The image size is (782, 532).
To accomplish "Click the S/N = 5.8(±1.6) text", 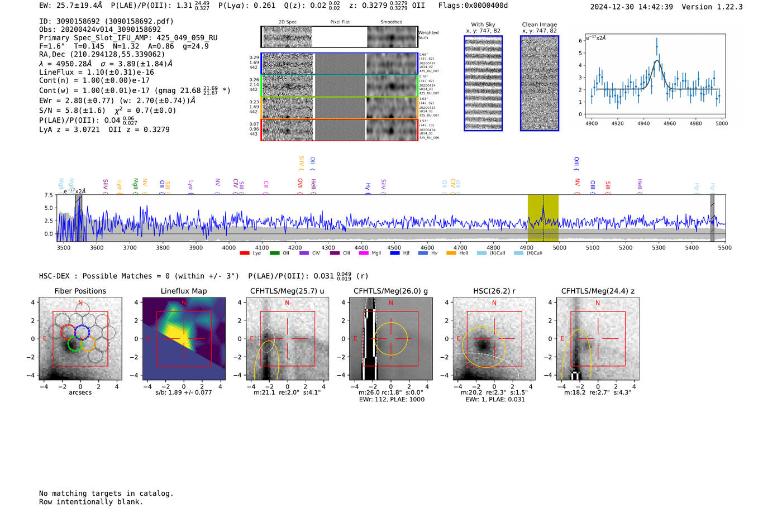I will 72,111.
